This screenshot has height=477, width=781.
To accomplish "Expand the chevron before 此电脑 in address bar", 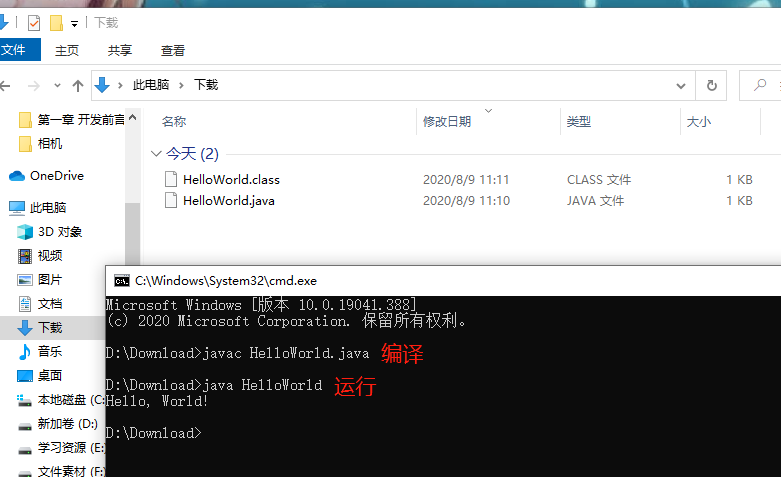I will (x=120, y=86).
